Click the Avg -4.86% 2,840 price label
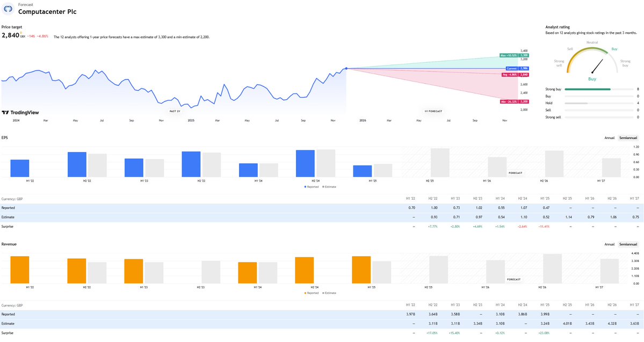 pos(515,75)
